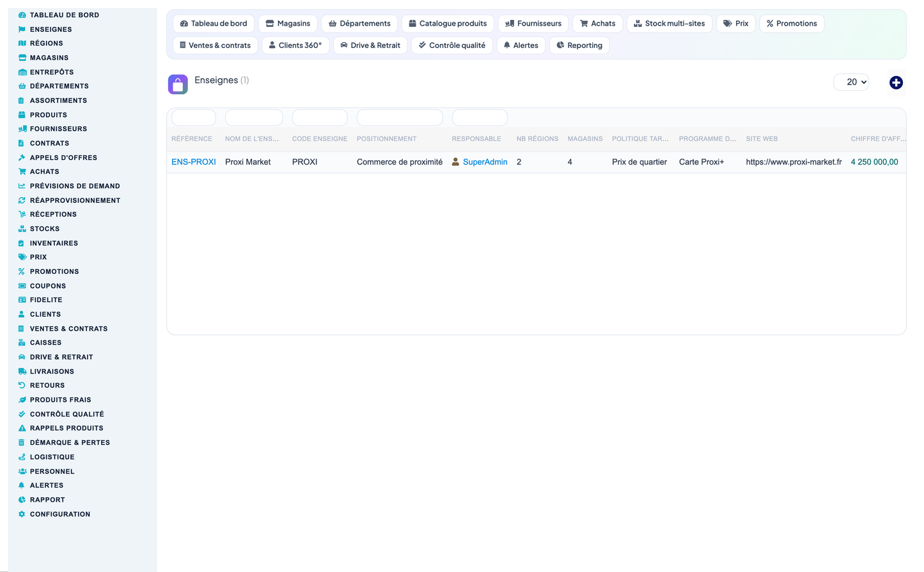The width and height of the screenshot is (924, 572).
Task: Click the Livraisons truck icon in sidebar
Action: click(x=22, y=371)
